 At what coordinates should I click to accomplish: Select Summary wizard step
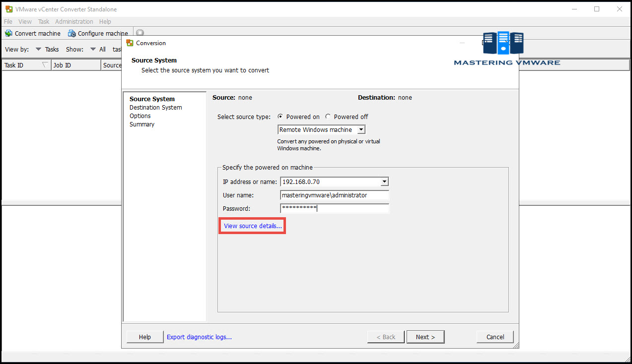tap(142, 124)
